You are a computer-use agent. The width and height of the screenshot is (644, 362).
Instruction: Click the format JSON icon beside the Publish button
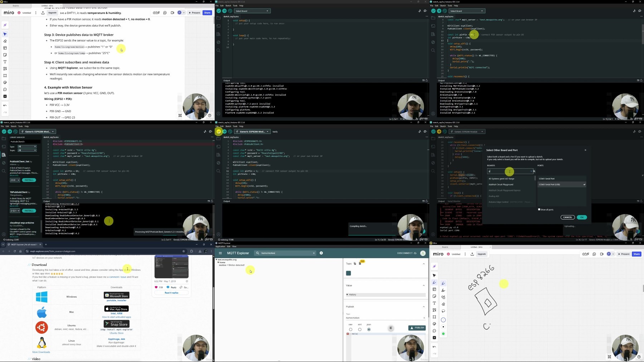tap(391, 328)
